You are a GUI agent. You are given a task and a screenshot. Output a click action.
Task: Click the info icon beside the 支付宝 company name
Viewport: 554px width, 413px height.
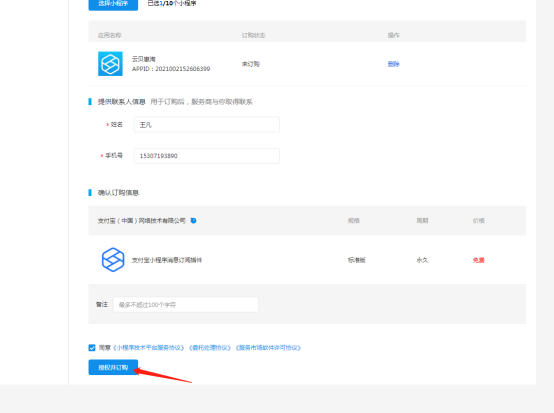(193, 221)
